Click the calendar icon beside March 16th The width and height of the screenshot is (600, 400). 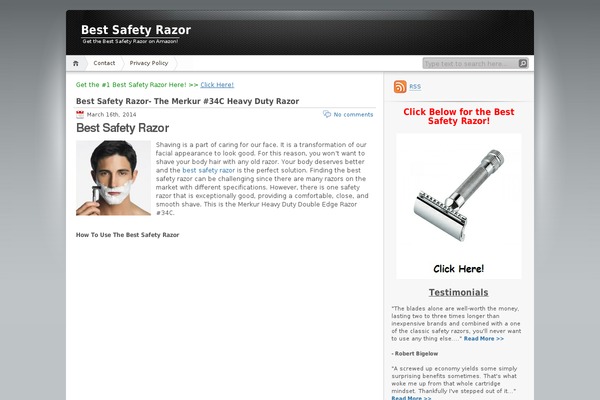pyautogui.click(x=80, y=114)
